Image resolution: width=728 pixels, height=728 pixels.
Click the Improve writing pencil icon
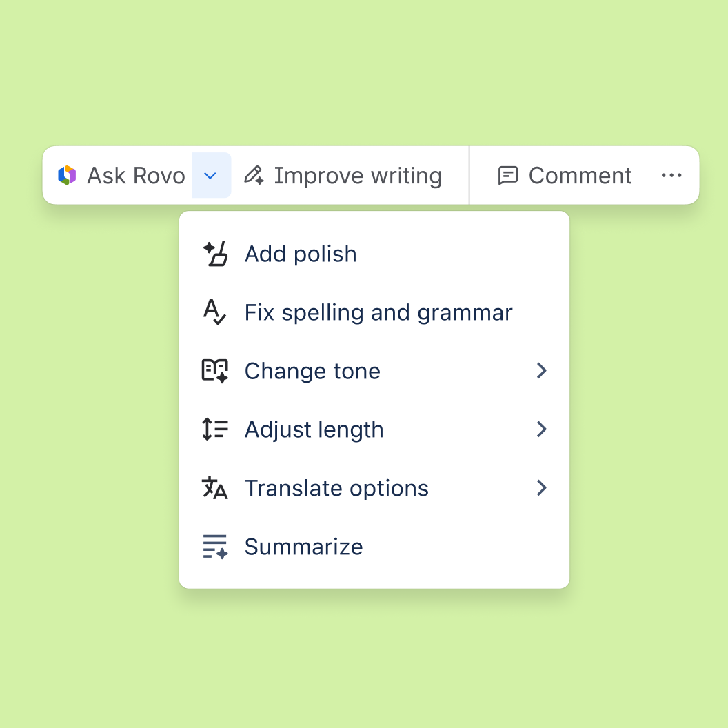click(x=254, y=176)
